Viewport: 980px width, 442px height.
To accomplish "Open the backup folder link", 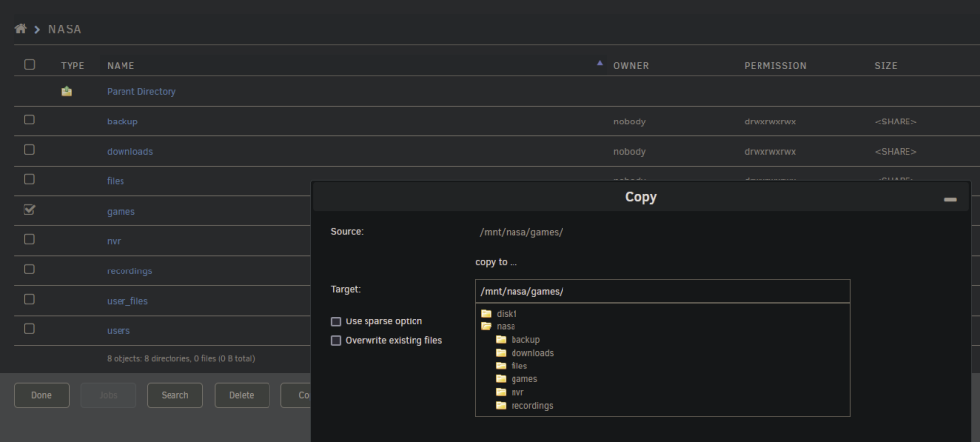I will pyautogui.click(x=122, y=122).
